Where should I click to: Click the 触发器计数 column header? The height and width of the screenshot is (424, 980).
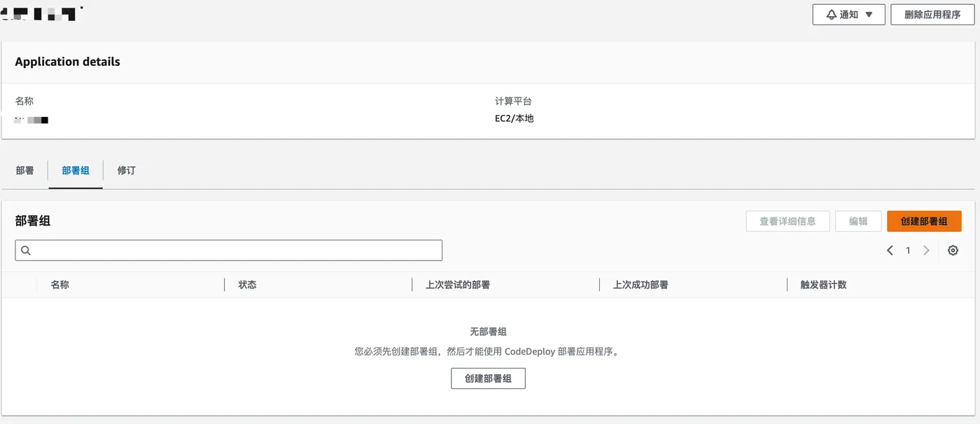tap(823, 285)
